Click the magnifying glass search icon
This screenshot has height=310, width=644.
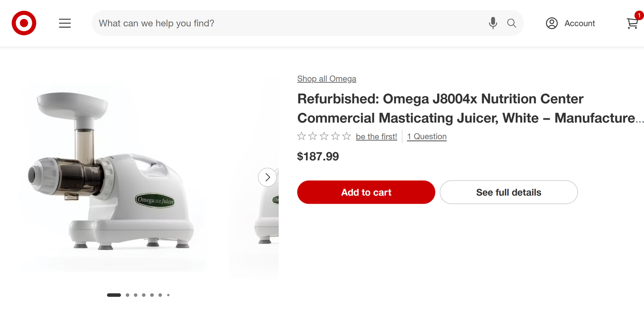[512, 23]
